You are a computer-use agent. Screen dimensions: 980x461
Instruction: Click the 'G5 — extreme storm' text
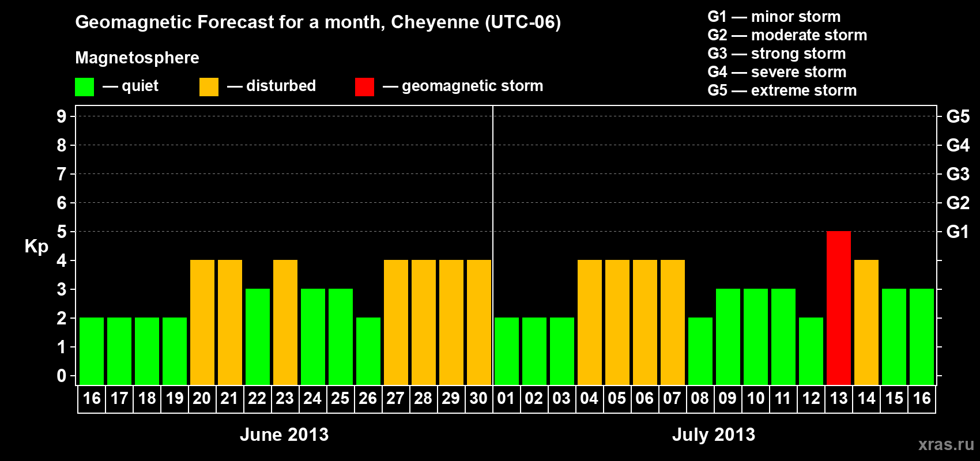click(782, 90)
